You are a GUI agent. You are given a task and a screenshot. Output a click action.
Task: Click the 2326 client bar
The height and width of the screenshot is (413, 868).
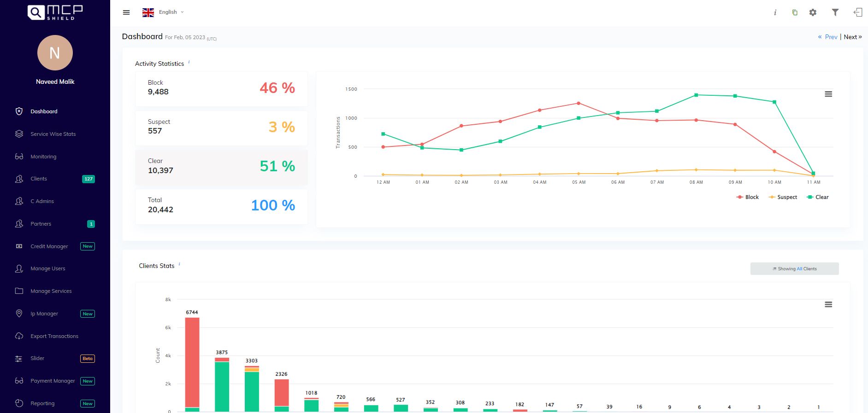point(282,396)
